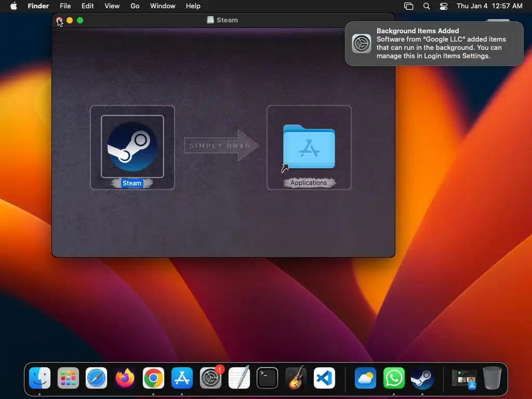Open System Settings from the Dock
This screenshot has width=532, height=399.
(x=211, y=378)
